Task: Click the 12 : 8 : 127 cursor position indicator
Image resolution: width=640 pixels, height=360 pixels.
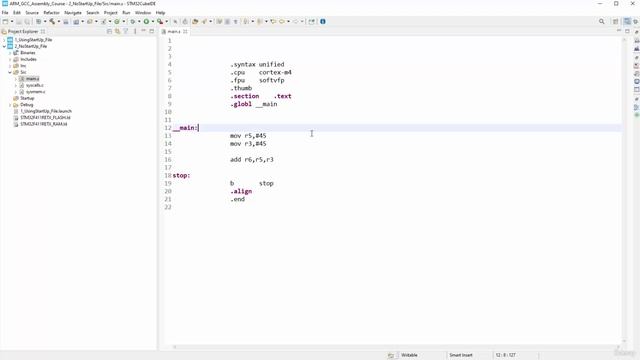Action: coord(506,355)
